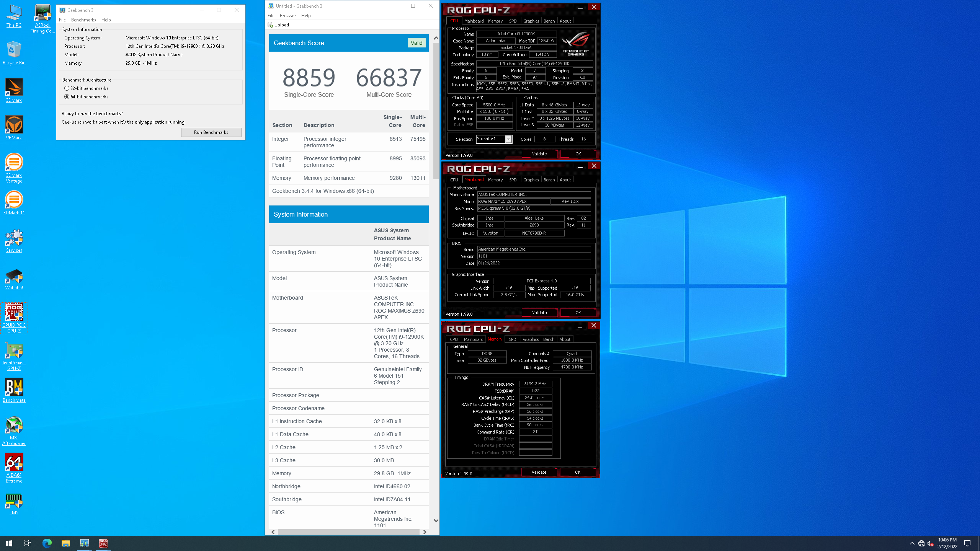Open SPD tab in top CPU-Z window
Image resolution: width=980 pixels, height=551 pixels.
(x=513, y=21)
